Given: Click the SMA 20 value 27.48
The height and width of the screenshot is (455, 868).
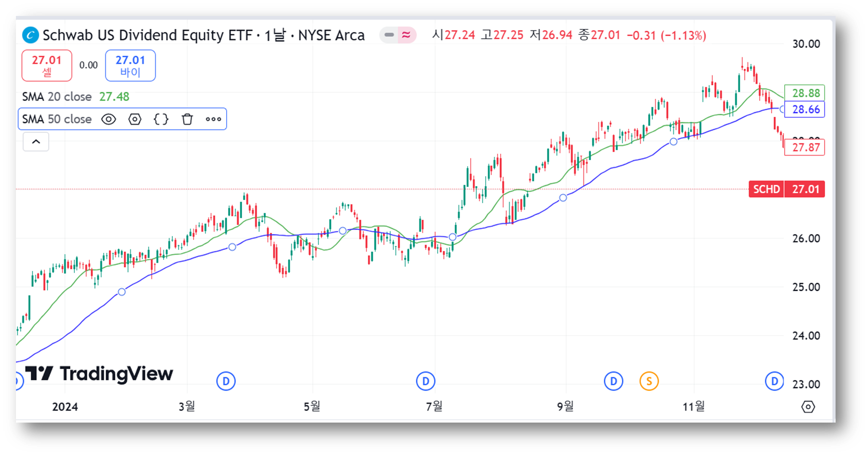Looking at the screenshot, I should 114,97.
